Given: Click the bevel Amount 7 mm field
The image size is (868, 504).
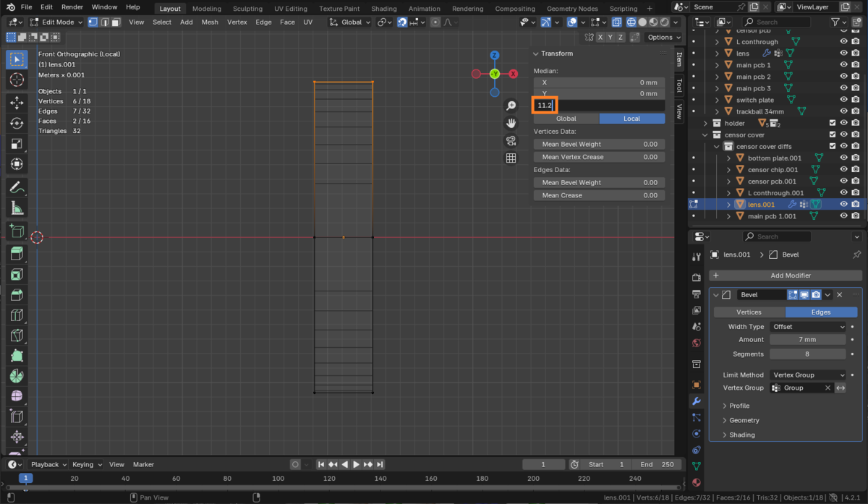Looking at the screenshot, I should pyautogui.click(x=807, y=340).
